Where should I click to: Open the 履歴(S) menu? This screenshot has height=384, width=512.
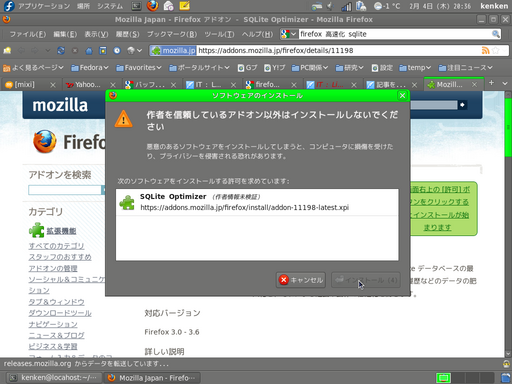[128, 34]
